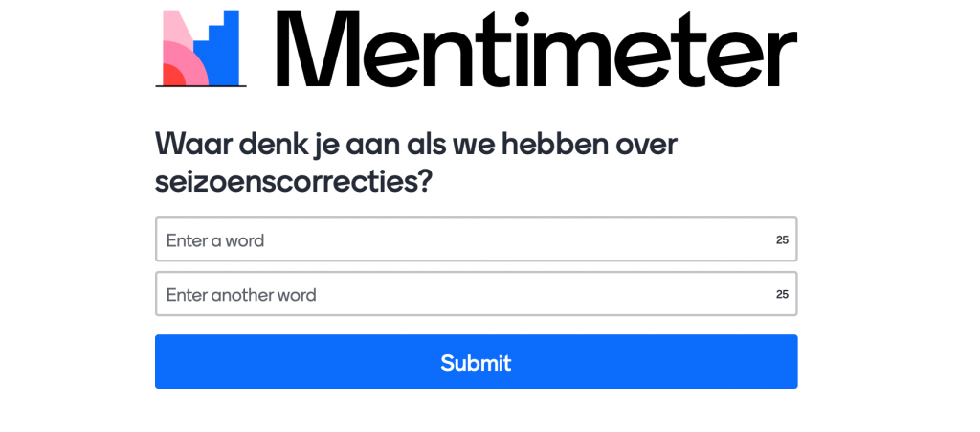The height and width of the screenshot is (432, 980).
Task: Click the word "seizoenscorrecties?" in the question
Action: click(x=294, y=182)
